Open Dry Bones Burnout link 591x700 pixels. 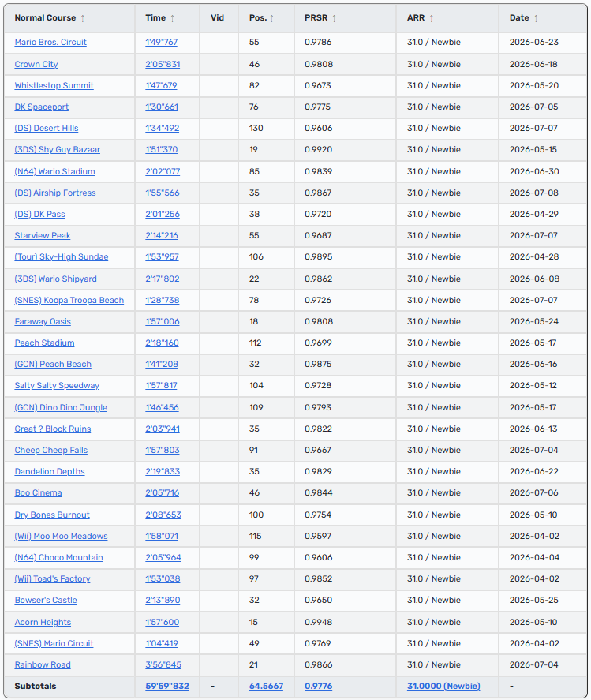tap(52, 515)
